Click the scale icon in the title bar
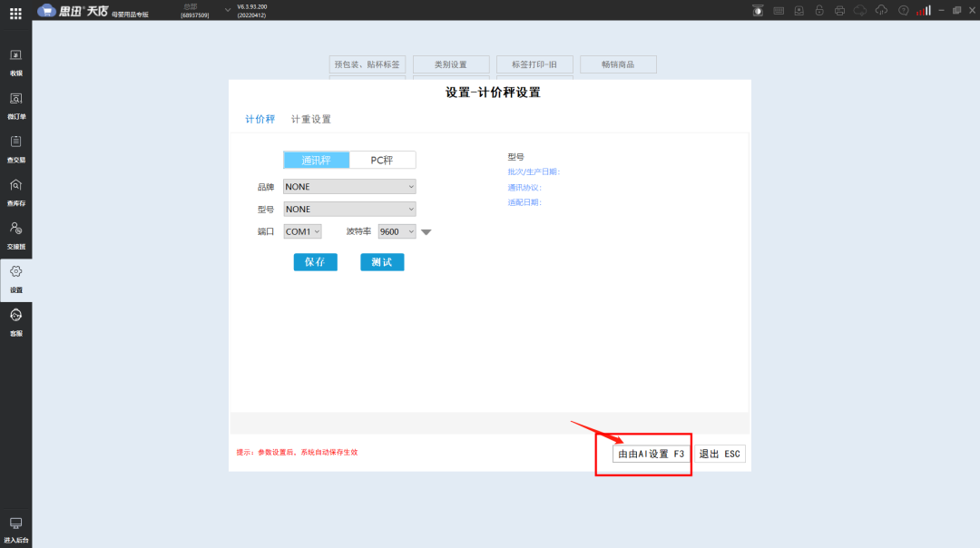 click(757, 10)
